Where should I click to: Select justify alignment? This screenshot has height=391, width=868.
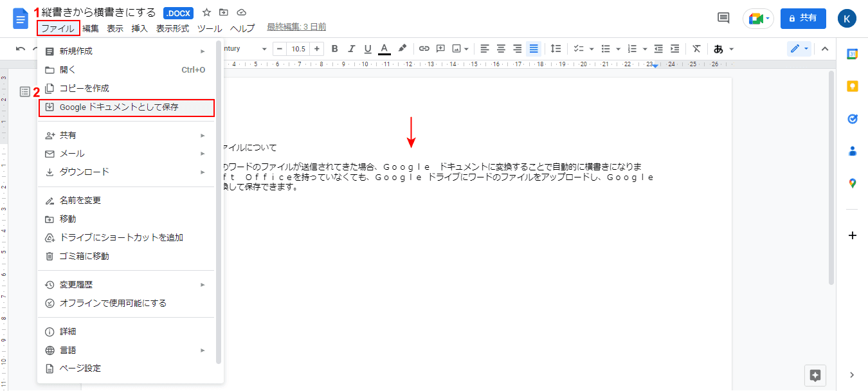534,49
